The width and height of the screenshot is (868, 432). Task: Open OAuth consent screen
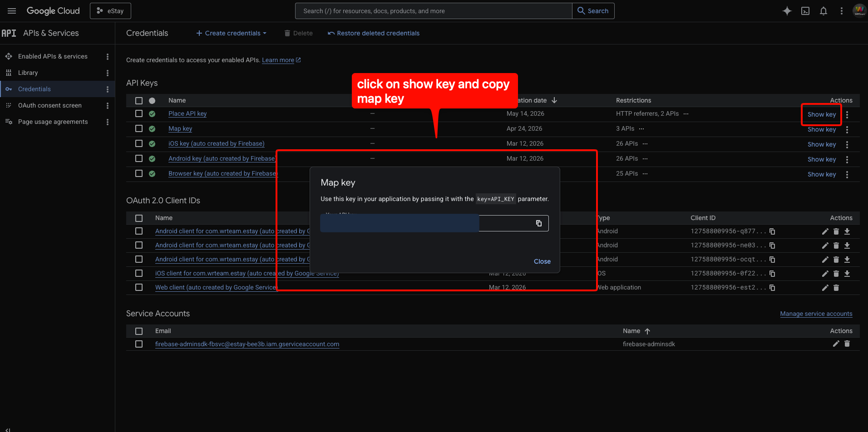50,105
